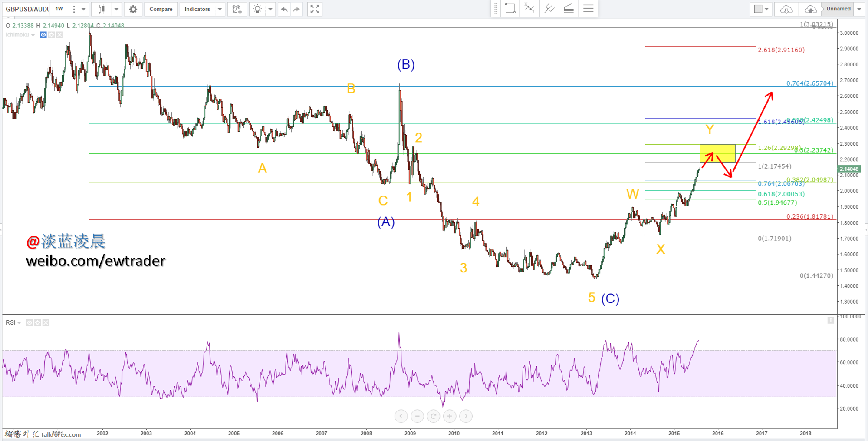Viewport: 868px width, 441px height.
Task: Grab the drawing toolbar drag handle
Action: 496,8
